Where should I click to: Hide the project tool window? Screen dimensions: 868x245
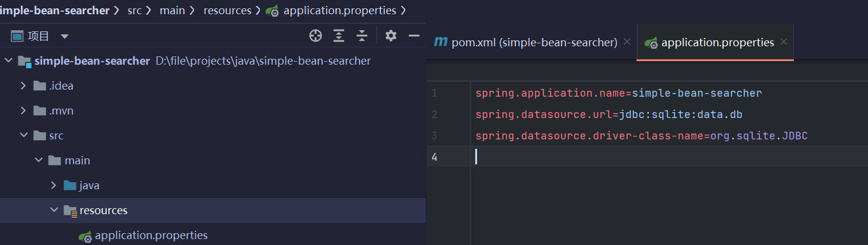[x=414, y=36]
